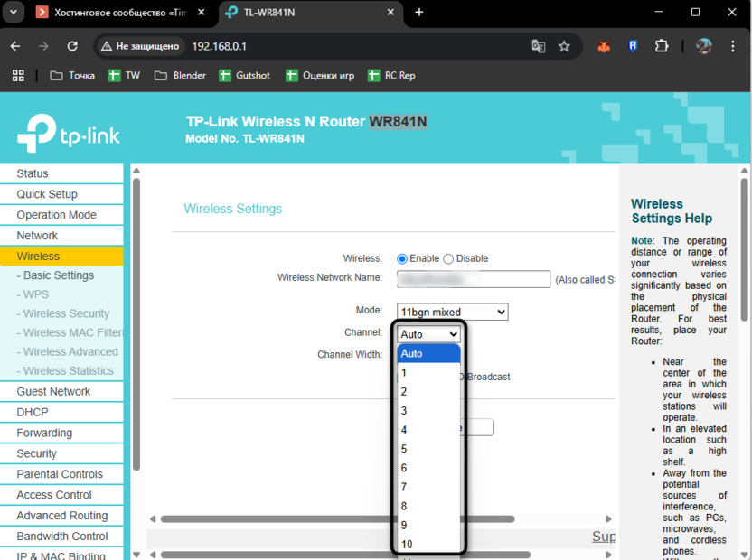Click the 192.168.0.1 address field
Screen dimensions: 752x560
(219, 46)
